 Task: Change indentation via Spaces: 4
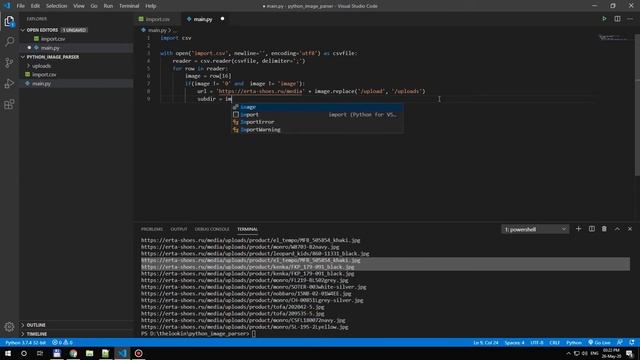(x=514, y=342)
